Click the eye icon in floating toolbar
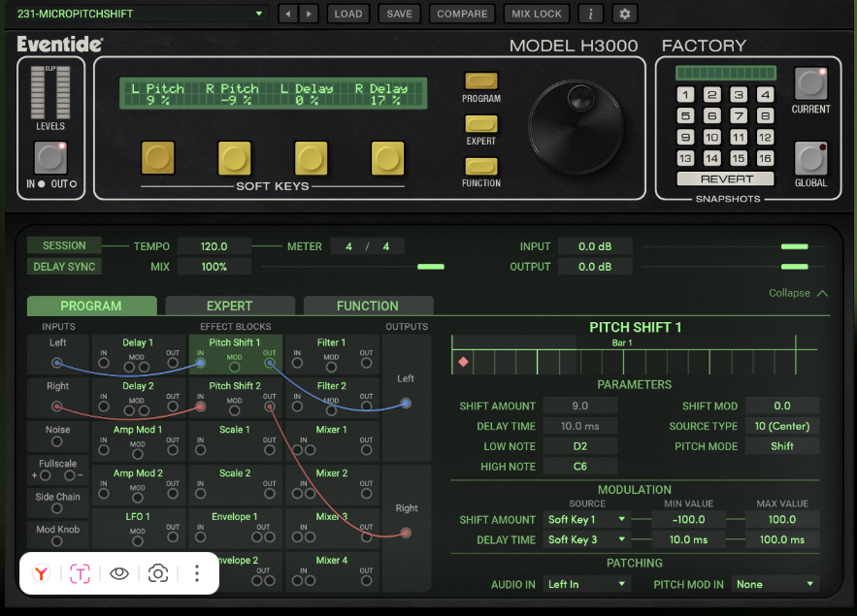The width and height of the screenshot is (857, 616). point(119,573)
